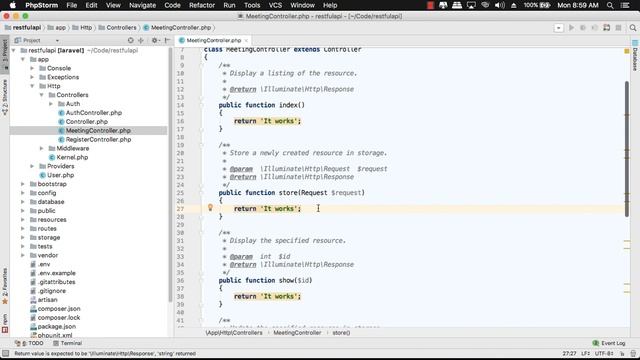The image size is (640, 360).
Task: Click the Run triangle in toolbar
Action: (x=571, y=28)
